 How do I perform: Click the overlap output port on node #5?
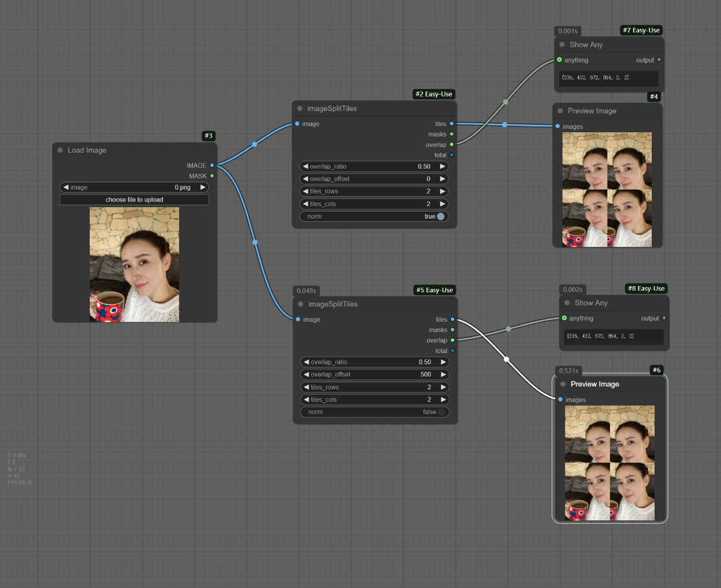[x=452, y=341]
